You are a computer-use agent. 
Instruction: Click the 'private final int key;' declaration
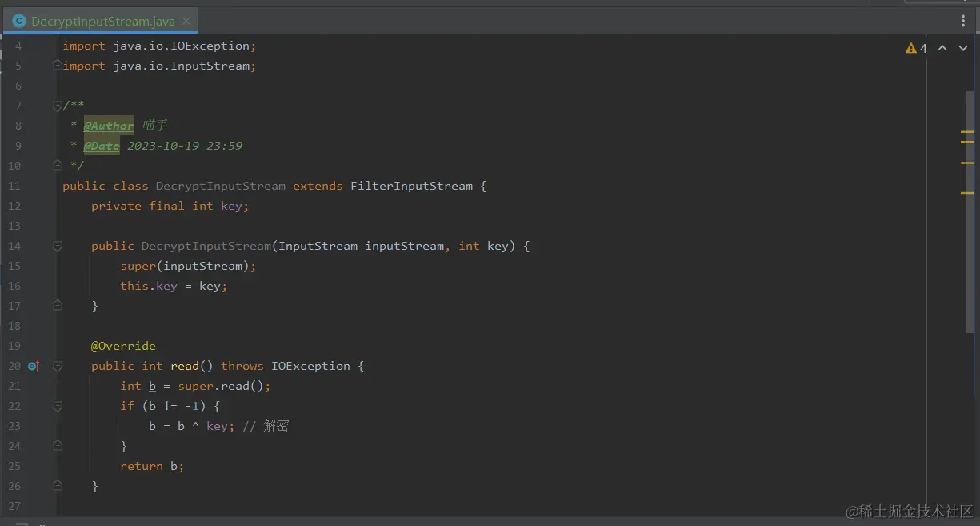pos(170,206)
